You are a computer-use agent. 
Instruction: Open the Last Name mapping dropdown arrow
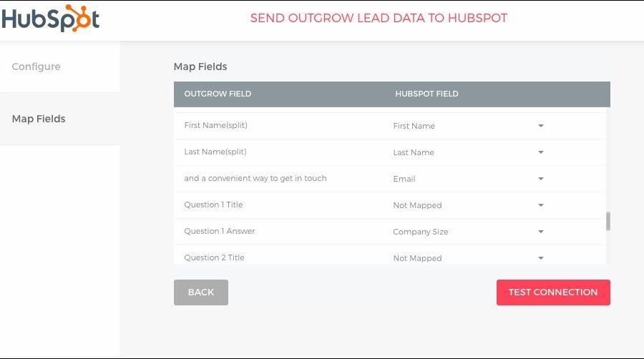pyautogui.click(x=541, y=152)
